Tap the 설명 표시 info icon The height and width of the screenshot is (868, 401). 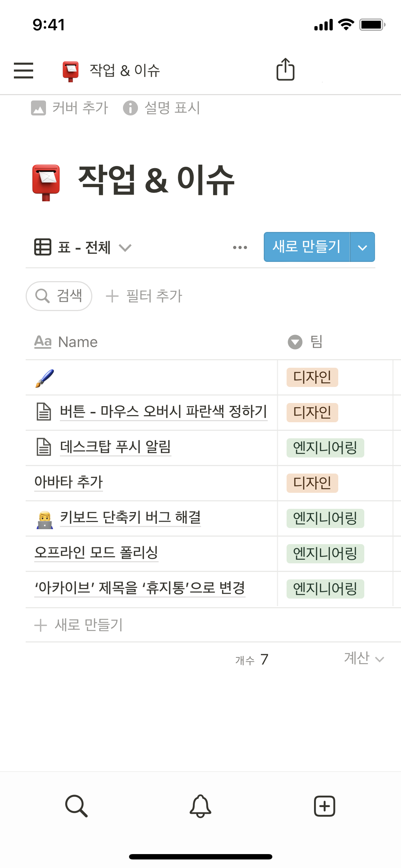[130, 108]
